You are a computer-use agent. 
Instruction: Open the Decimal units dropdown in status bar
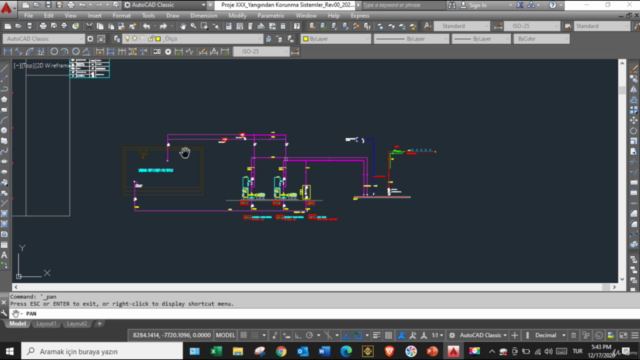[x=550, y=336]
